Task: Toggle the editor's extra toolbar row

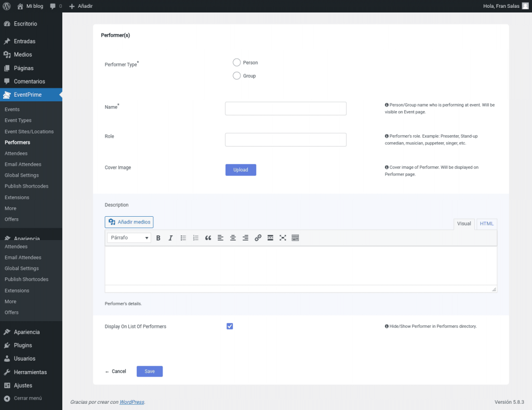Action: click(295, 238)
